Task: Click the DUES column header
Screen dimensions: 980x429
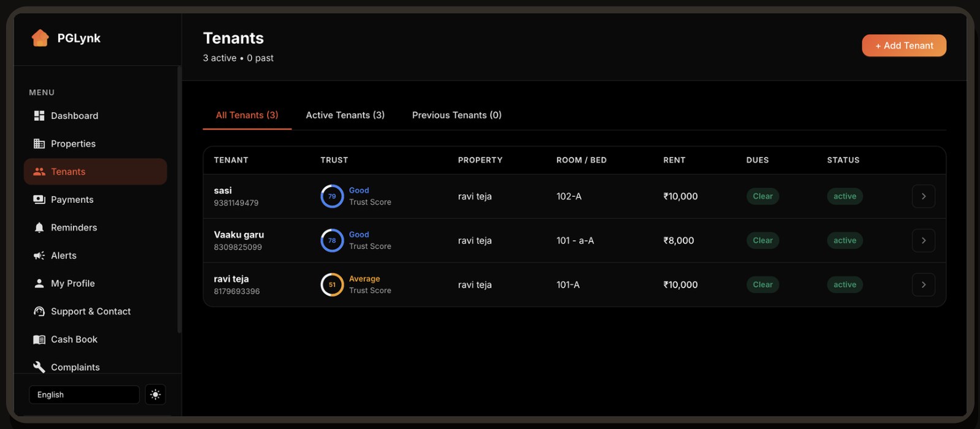Action: [x=757, y=160]
